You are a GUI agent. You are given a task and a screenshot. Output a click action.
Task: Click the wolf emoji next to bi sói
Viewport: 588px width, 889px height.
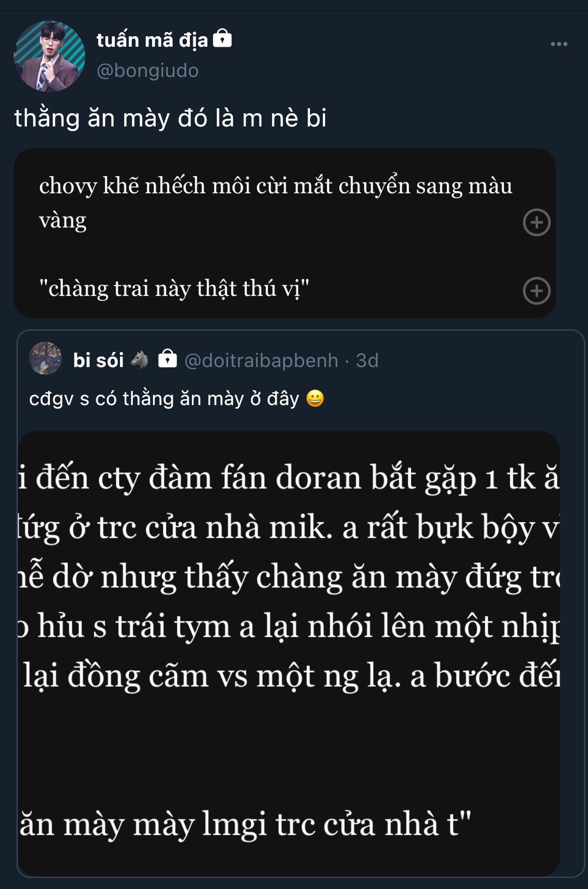click(139, 360)
